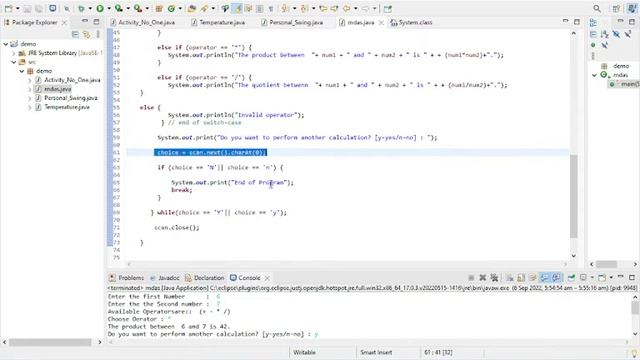Click the green Run button
The height and width of the screenshot is (360, 640).
click(x=100, y=9)
